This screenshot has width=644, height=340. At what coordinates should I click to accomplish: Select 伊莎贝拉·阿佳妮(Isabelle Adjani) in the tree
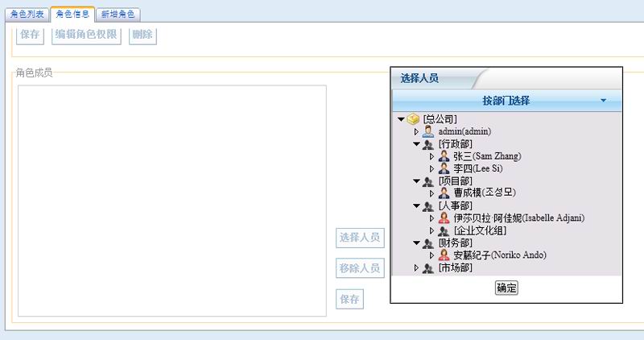[518, 218]
